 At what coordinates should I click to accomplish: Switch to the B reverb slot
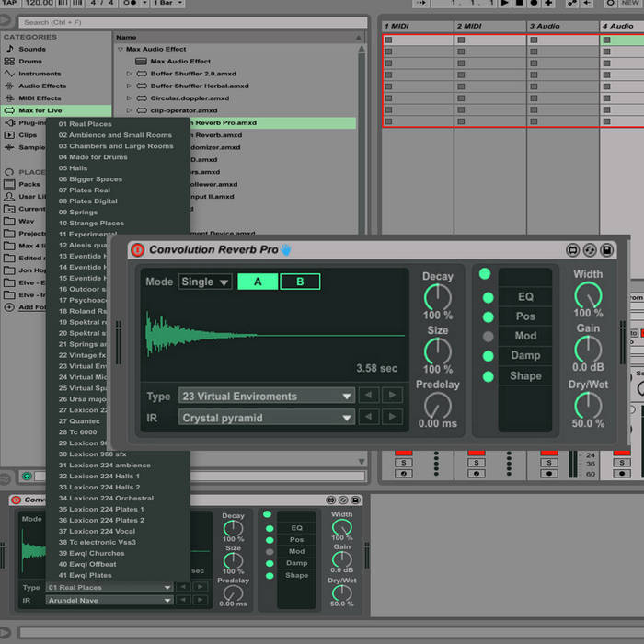[300, 282]
